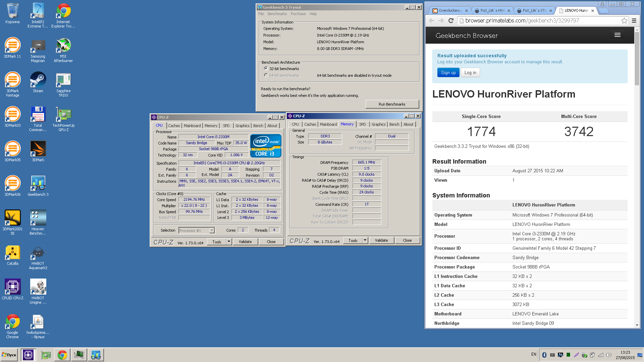
Task: Launch the 3DMark 11 desktop shortcut
Action: 12,48
